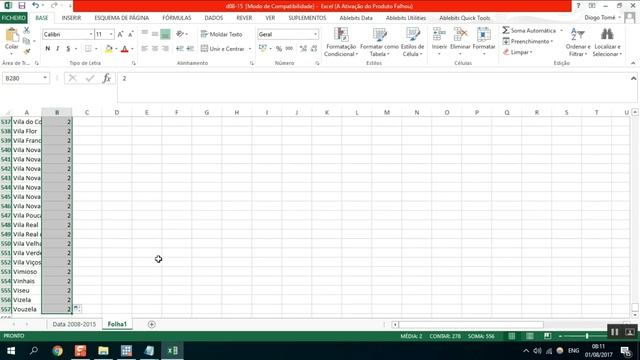Viewport: 640px width, 360px height.
Task: Collapse the ribbon with the arrow
Action: tap(633, 63)
